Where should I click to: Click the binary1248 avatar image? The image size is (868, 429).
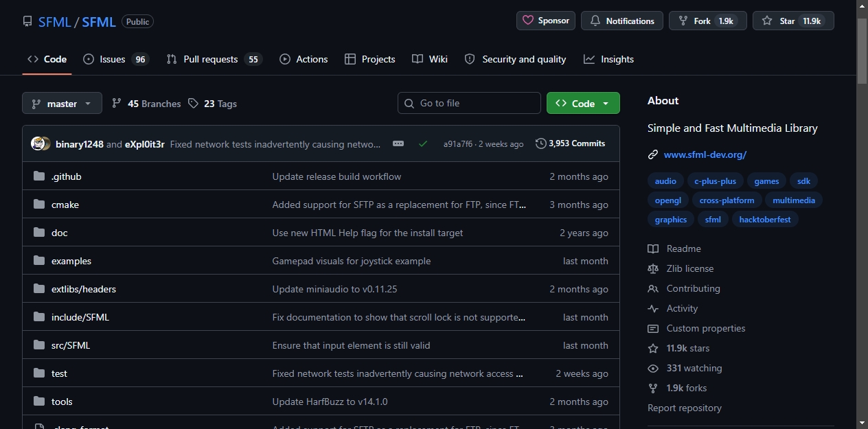click(38, 143)
